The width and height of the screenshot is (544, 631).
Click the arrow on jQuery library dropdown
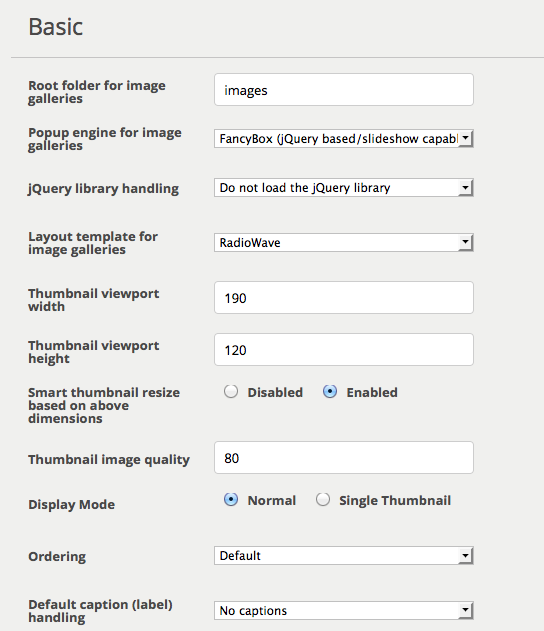466,188
